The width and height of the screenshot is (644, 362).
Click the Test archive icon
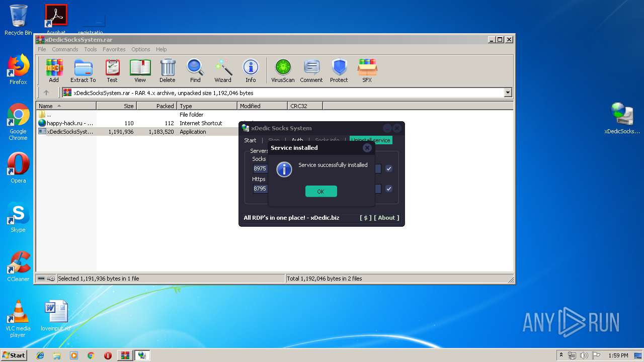pos(112,70)
